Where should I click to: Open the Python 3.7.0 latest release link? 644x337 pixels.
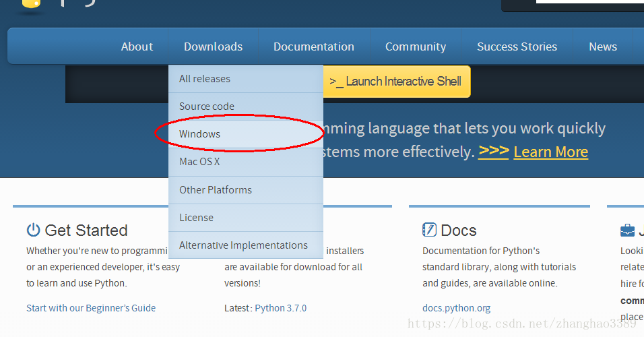280,308
